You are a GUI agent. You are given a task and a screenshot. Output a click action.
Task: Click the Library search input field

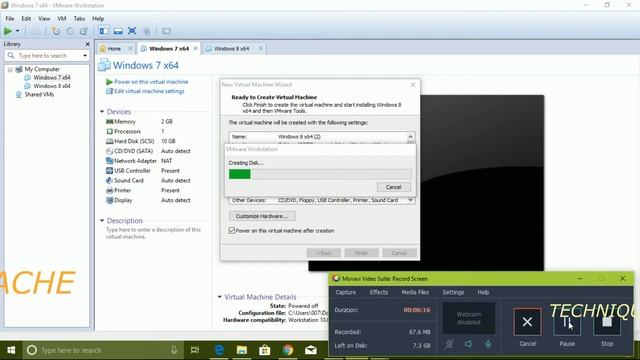[x=47, y=55]
